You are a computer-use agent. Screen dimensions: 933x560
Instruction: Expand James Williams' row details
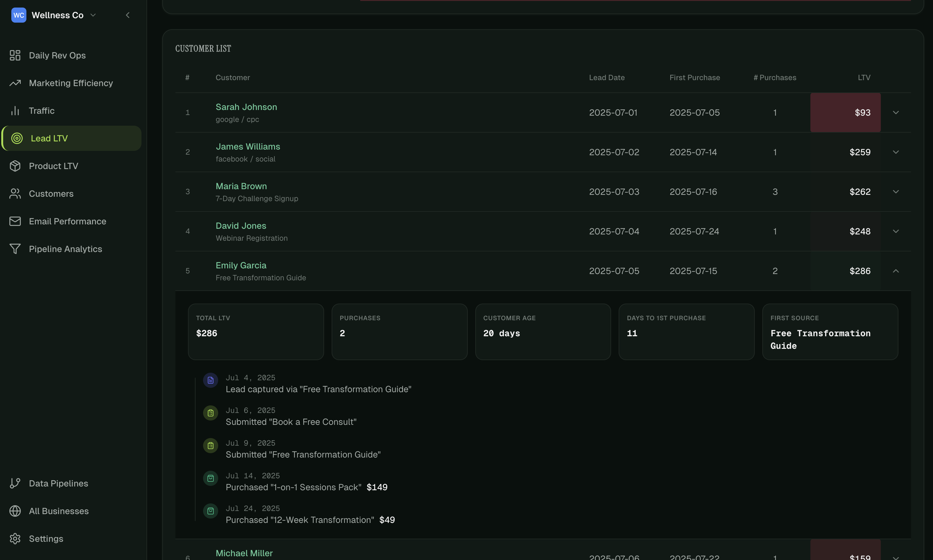point(896,152)
